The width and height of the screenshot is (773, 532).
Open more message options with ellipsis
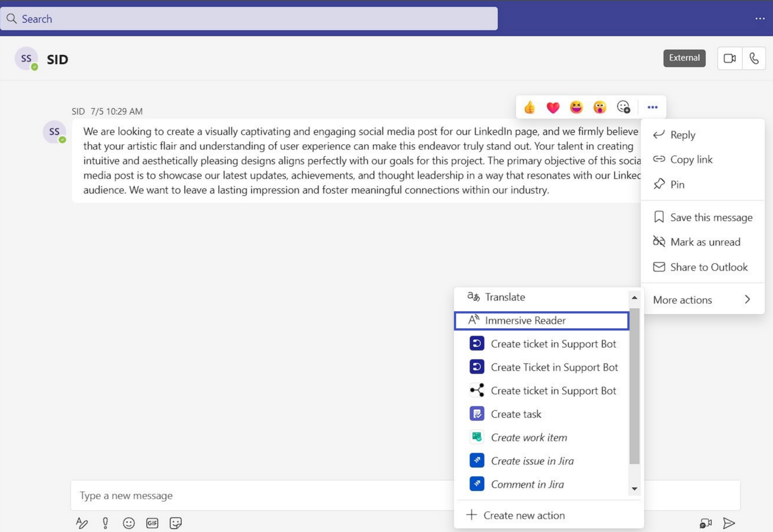coord(653,107)
